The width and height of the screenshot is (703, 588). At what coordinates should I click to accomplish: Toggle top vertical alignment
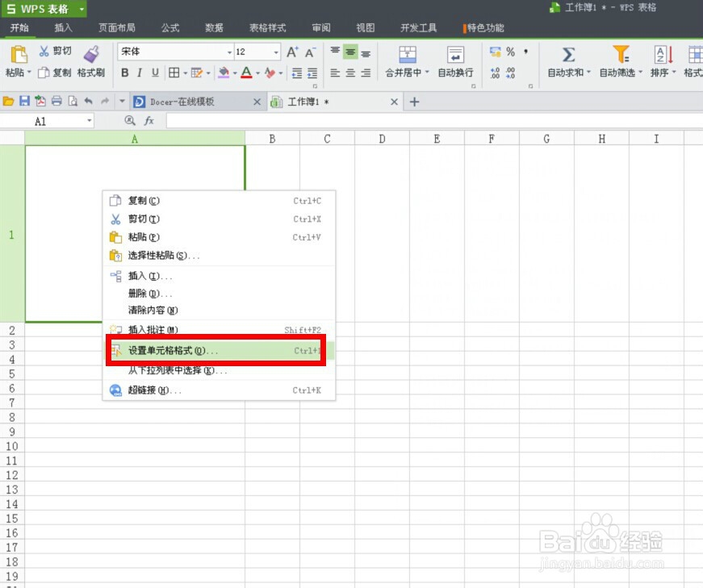click(335, 52)
